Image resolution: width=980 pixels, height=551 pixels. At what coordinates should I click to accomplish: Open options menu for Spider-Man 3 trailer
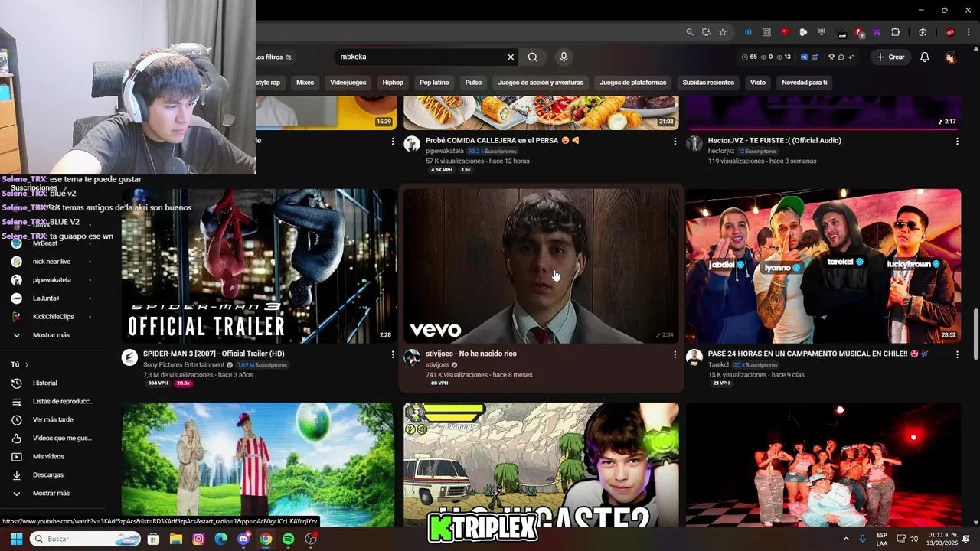point(393,354)
